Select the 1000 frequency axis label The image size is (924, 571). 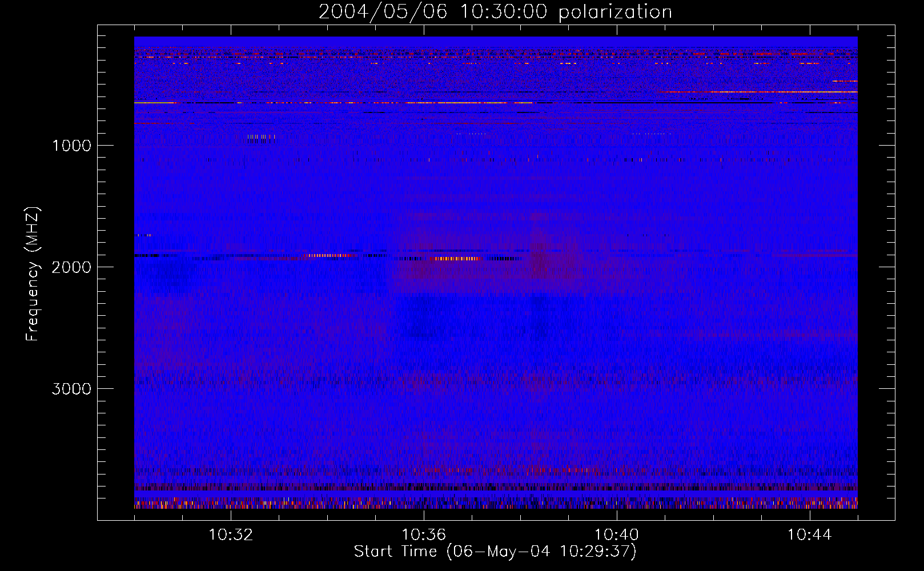71,146
